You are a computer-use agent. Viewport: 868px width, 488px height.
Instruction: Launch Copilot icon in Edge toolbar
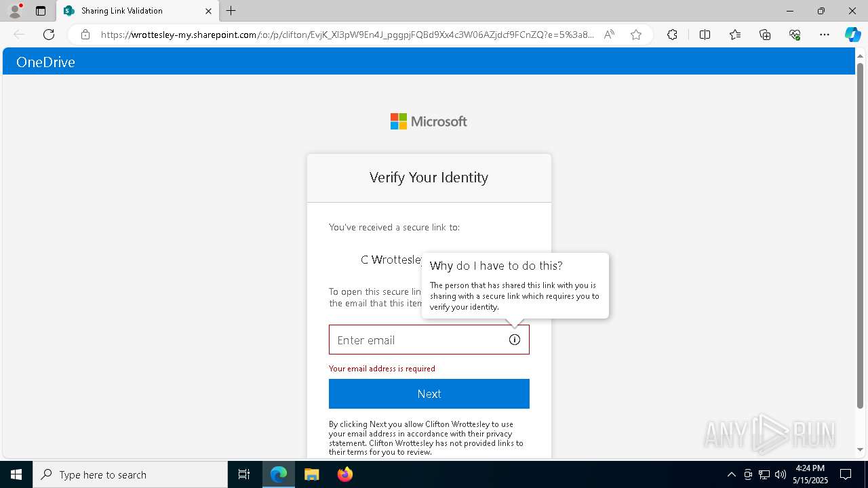(852, 35)
